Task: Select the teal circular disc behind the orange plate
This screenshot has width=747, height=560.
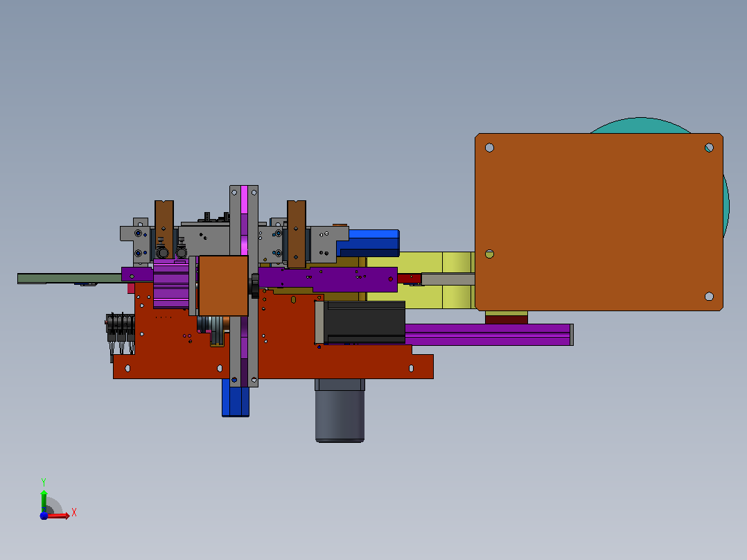Action: pos(641,125)
